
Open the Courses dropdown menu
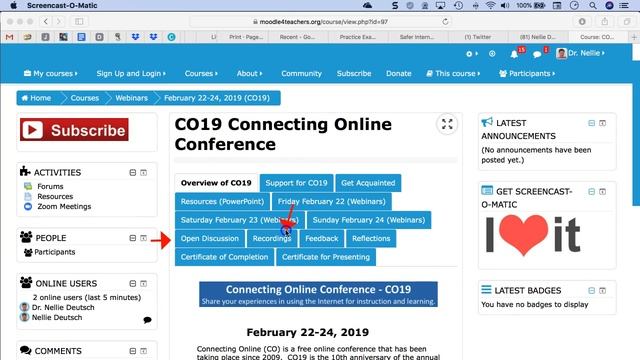tap(201, 73)
